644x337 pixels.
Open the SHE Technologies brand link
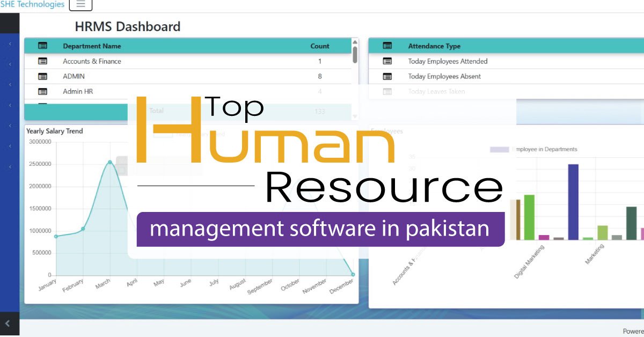point(32,4)
